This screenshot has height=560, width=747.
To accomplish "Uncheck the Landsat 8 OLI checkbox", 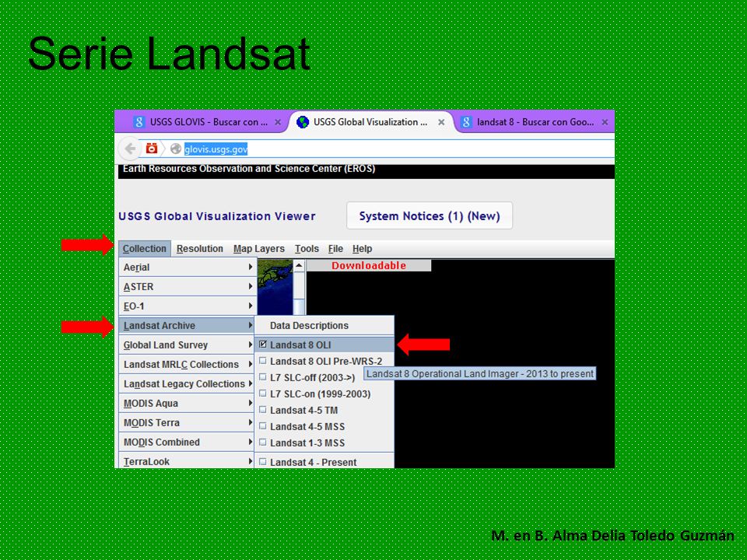I will click(263, 345).
